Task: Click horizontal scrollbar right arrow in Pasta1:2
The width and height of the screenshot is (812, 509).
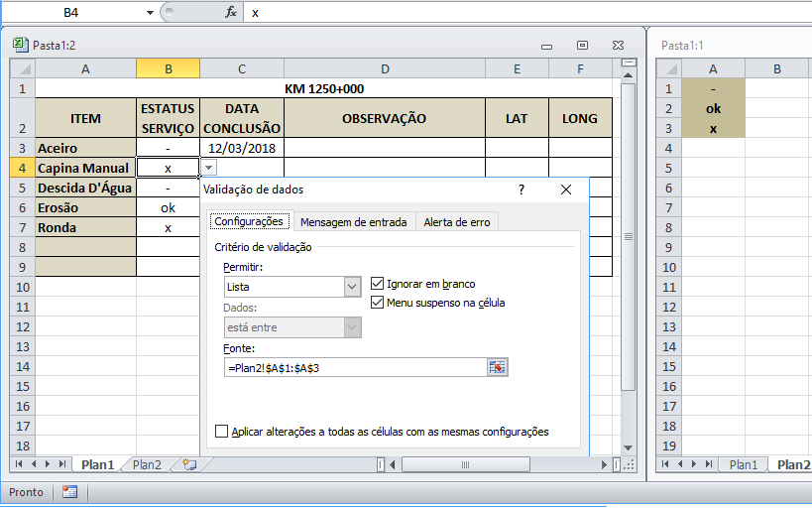Action: pyautogui.click(x=604, y=464)
